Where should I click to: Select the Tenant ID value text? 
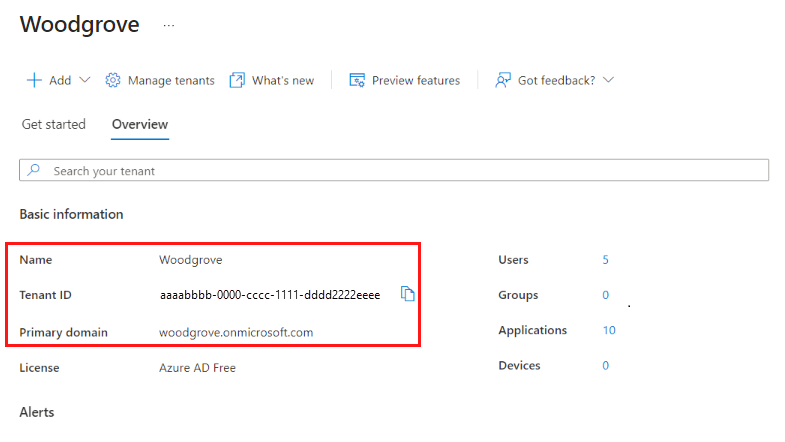[x=269, y=295]
